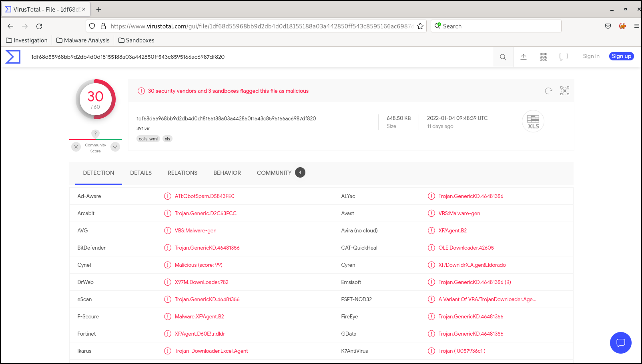Select Trojan-Downloader.Excel.Agent detection text
Image resolution: width=642 pixels, height=364 pixels.
pyautogui.click(x=211, y=351)
